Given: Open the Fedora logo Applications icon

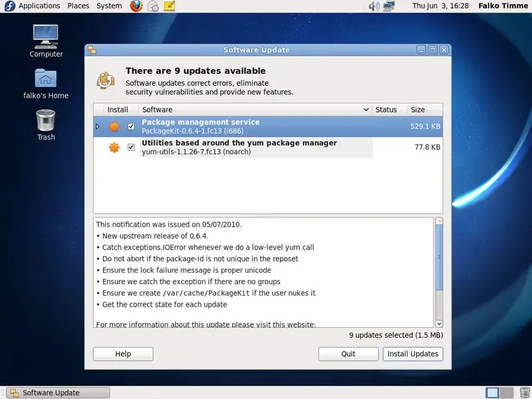Looking at the screenshot, I should click(x=10, y=6).
